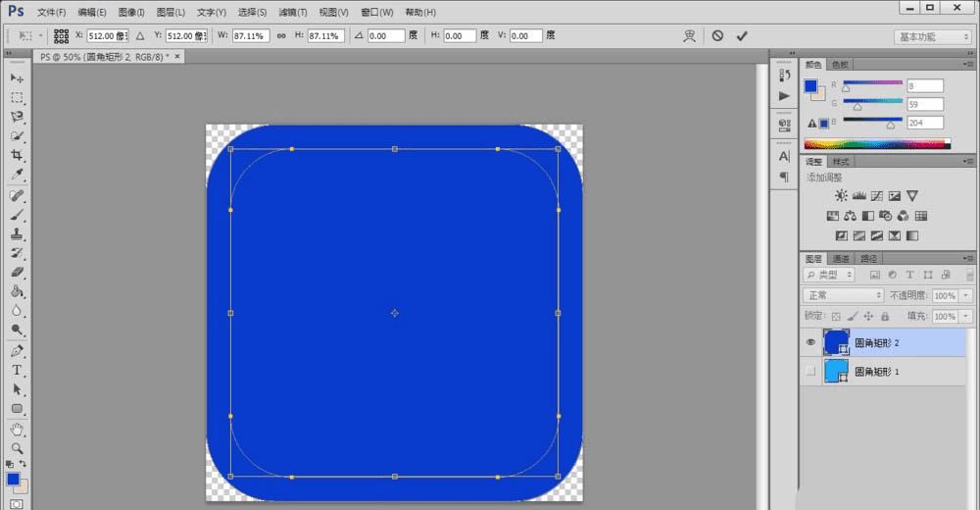
Task: Open the Actions panel play icon
Action: (x=784, y=96)
